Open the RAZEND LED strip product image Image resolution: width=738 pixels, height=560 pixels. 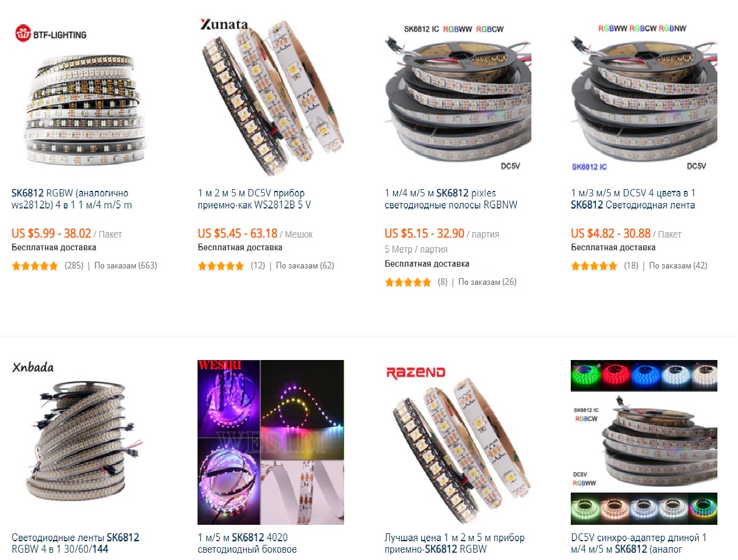458,442
